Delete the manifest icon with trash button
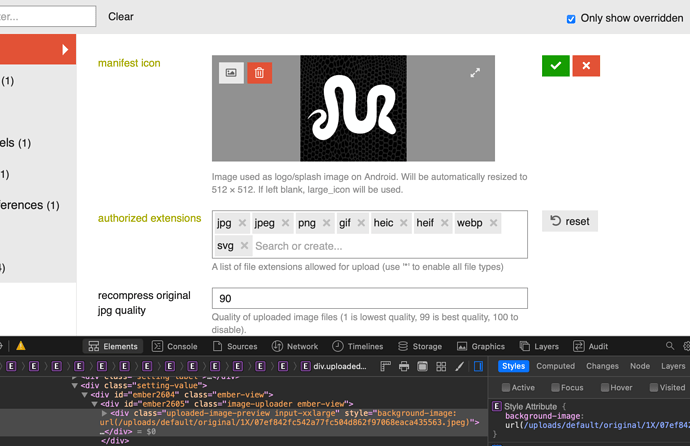690x446 pixels. click(x=259, y=73)
